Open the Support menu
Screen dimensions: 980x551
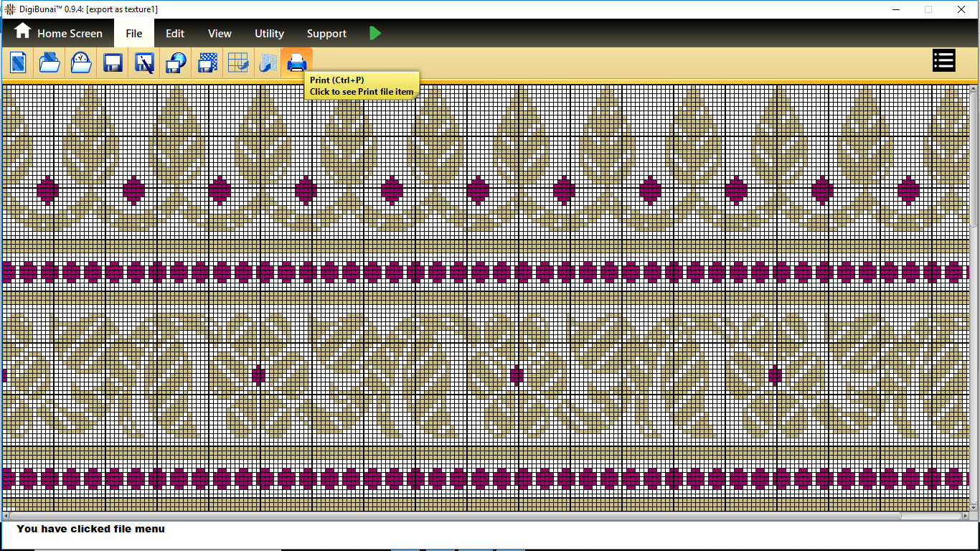click(326, 34)
